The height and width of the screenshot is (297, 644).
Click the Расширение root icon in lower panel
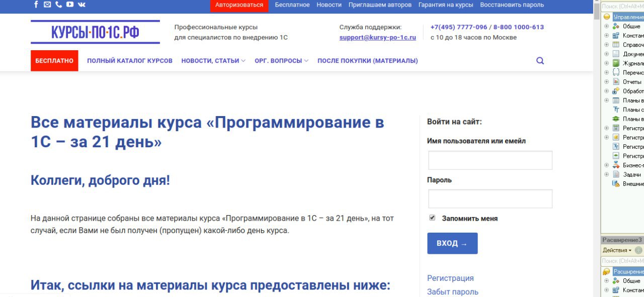[x=607, y=271]
